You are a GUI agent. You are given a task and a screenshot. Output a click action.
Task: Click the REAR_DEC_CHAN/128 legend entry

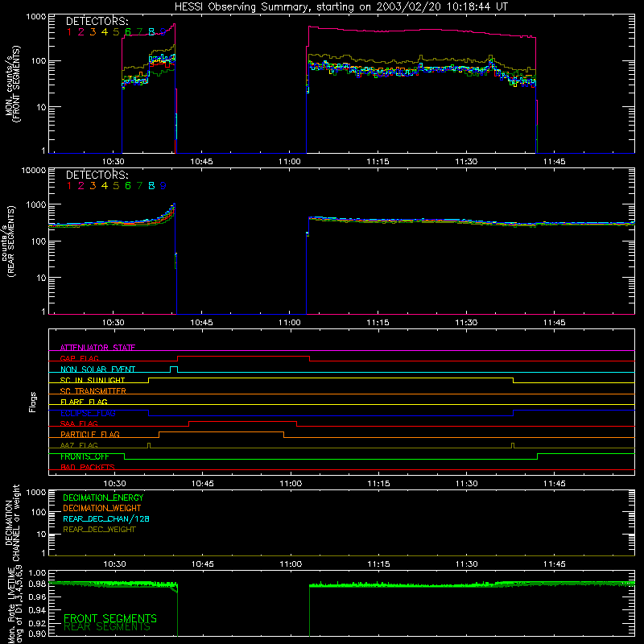click(106, 518)
